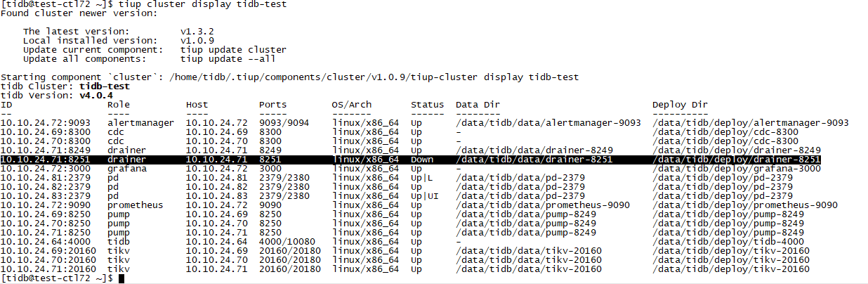The width and height of the screenshot is (868, 284).
Task: Click the grafana ID 10.10.24.72:3000
Action: 45,169
